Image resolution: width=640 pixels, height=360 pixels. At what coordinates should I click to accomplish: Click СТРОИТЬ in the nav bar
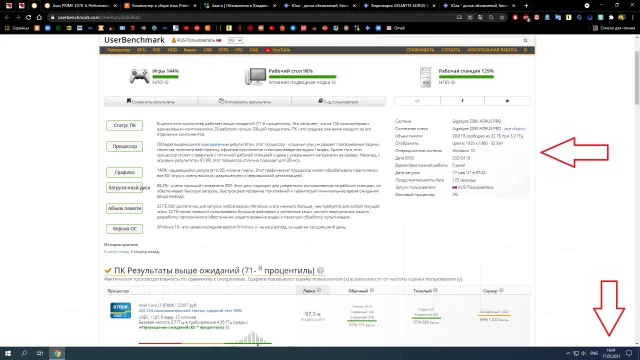(x=450, y=50)
